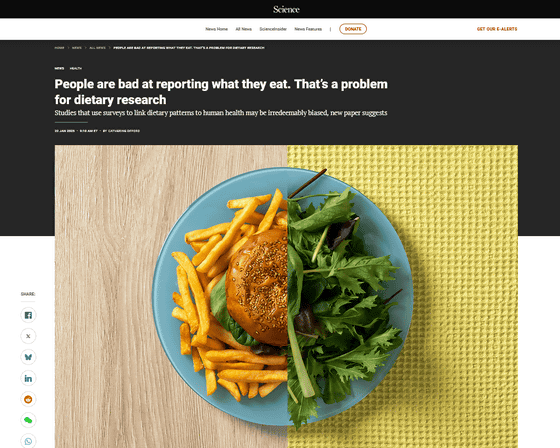Go to the All News section
560x448 pixels.
coord(244,29)
